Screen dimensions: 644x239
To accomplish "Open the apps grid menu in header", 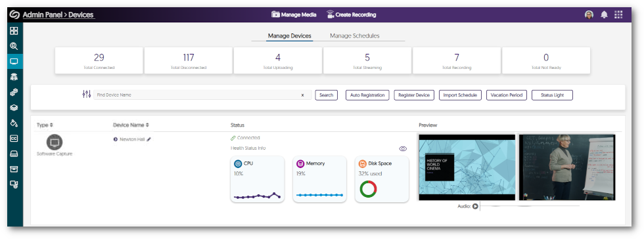I will (618, 15).
